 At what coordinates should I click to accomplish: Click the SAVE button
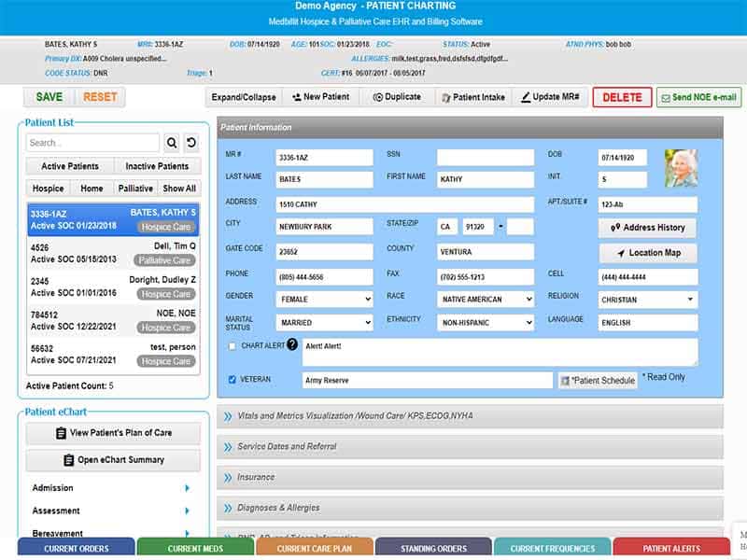(x=49, y=97)
